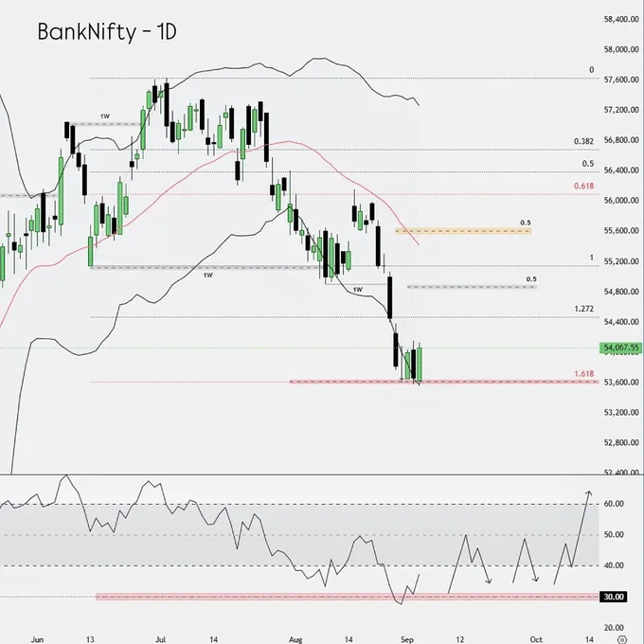
Task: Select the Fibonacci 0 level label
Action: pyautogui.click(x=591, y=70)
